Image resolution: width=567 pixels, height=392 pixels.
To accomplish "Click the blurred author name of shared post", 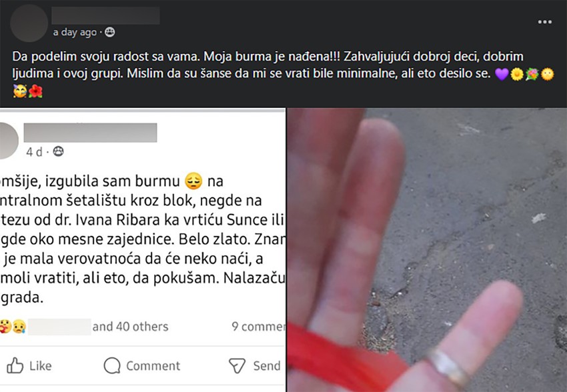I will (x=91, y=133).
